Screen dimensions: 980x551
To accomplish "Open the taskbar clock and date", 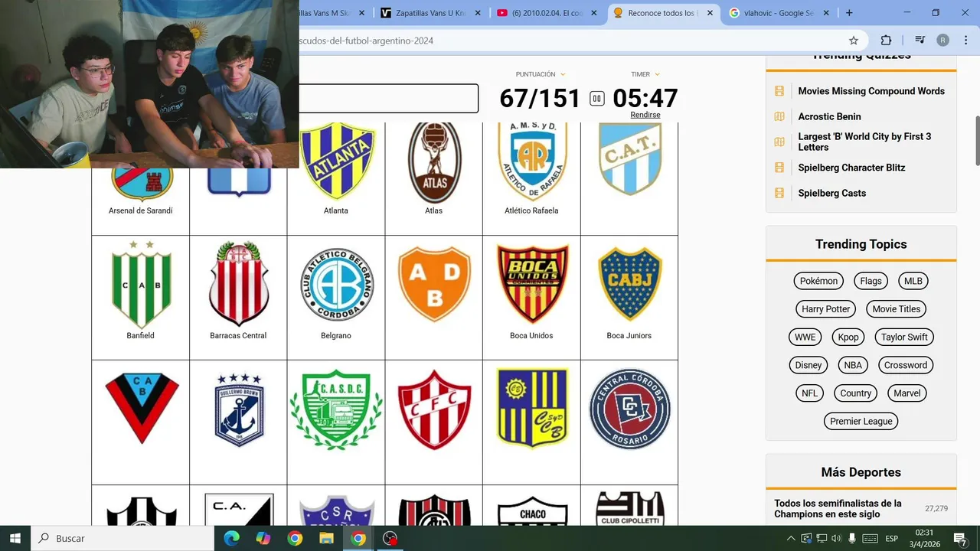I will pos(924,538).
